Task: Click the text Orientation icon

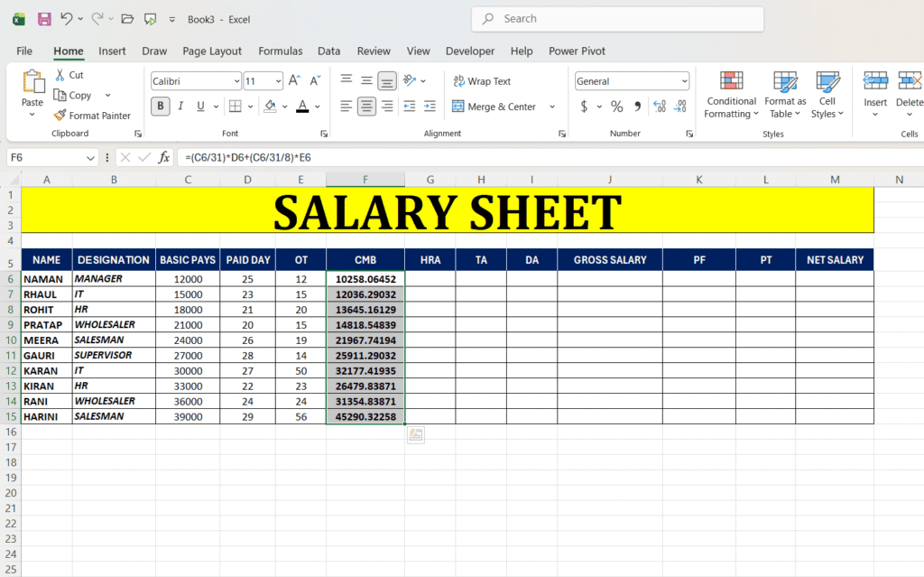Action: [410, 80]
